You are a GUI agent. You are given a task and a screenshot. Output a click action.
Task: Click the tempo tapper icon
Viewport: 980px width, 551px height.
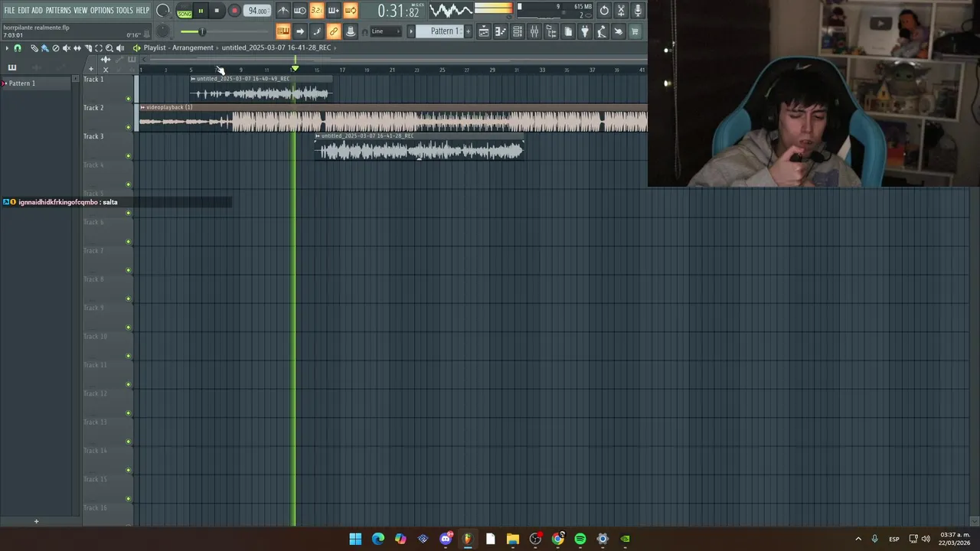point(602,31)
